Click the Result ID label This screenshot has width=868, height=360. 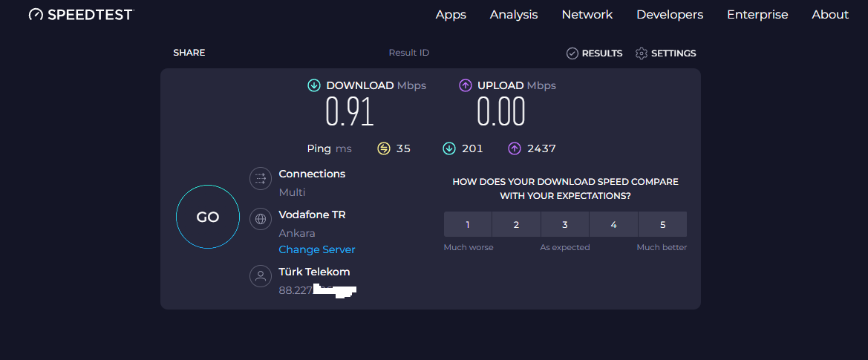coord(409,53)
